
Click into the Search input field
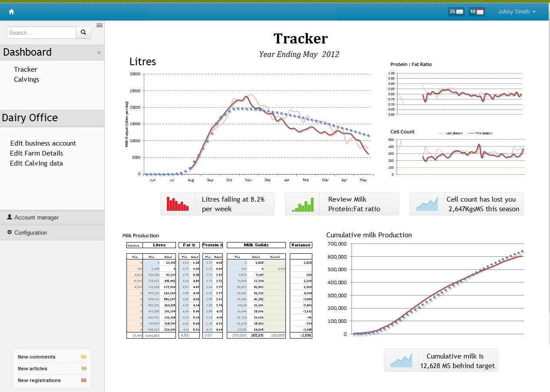tap(41, 33)
